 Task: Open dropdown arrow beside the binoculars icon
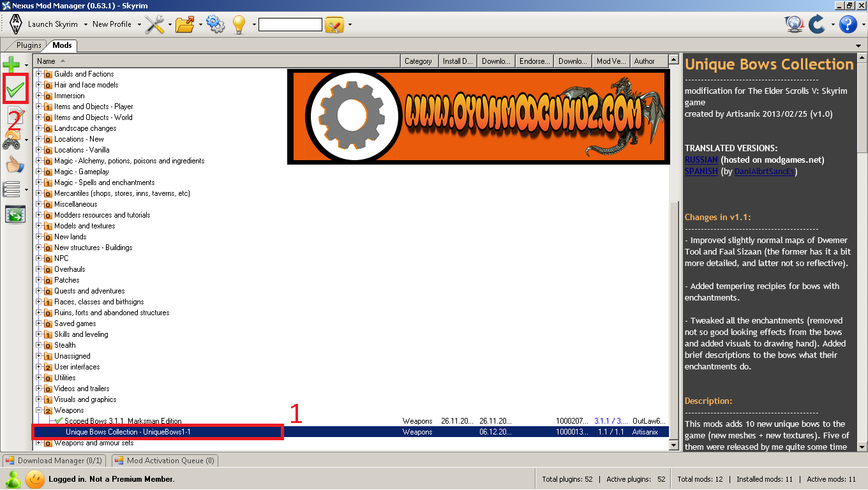point(26,140)
